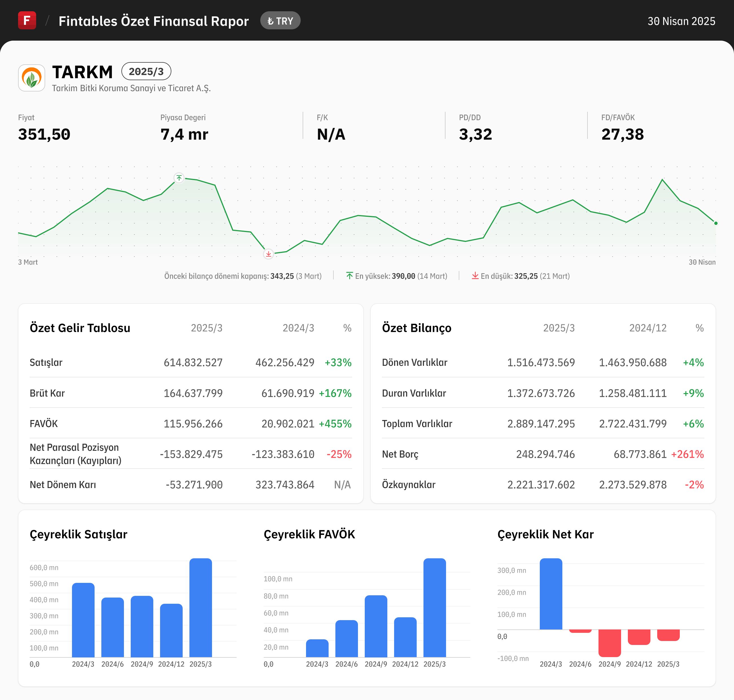734x700 pixels.
Task: Click the 2024/9 bar in Çeyreklik FAVÖK
Action: [376, 626]
